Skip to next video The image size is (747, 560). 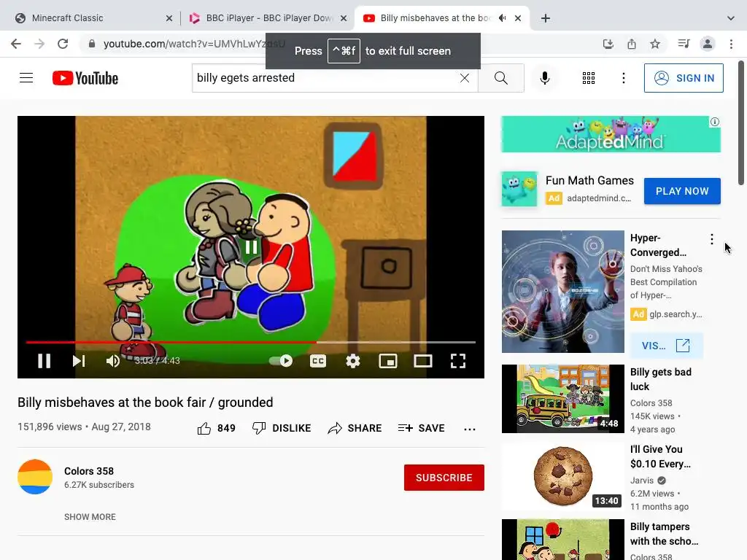(x=79, y=361)
